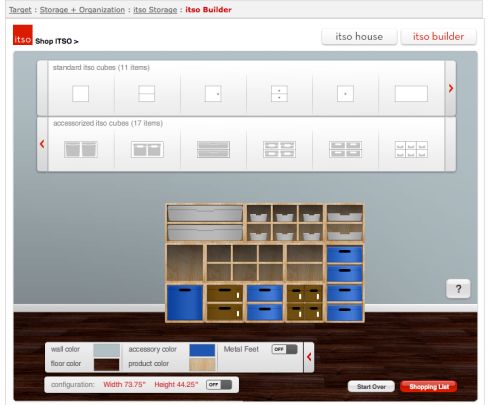Collapse the color options panel arrow
Screen dimensions: 490x405
pos(309,357)
